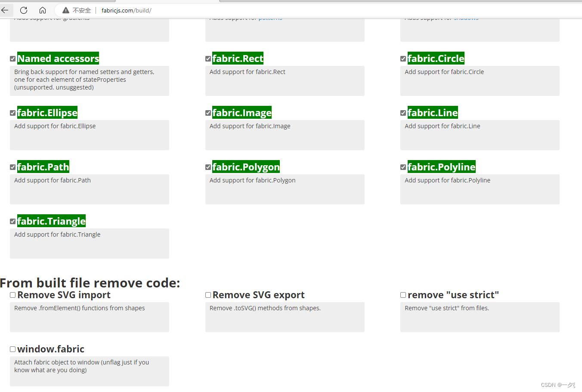Click the not-secure warning triangle icon
Viewport: 582px width, 392px height.
point(66,10)
